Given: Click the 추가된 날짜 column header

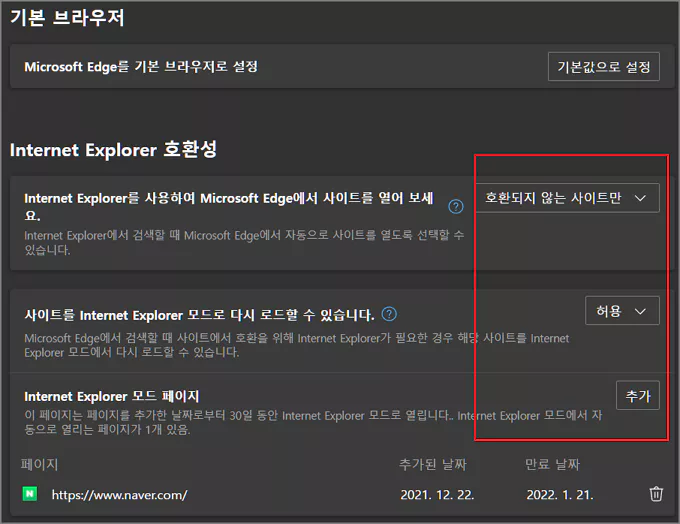Looking at the screenshot, I should coord(432,465).
